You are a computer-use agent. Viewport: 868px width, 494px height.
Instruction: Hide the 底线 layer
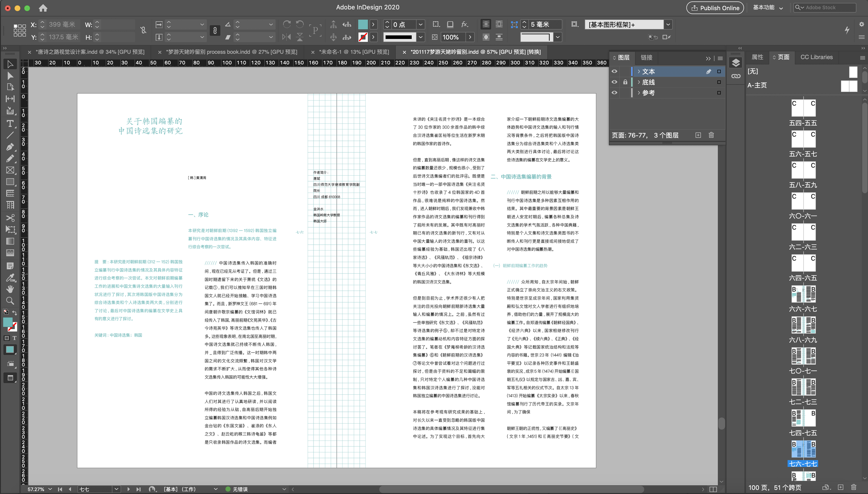614,82
